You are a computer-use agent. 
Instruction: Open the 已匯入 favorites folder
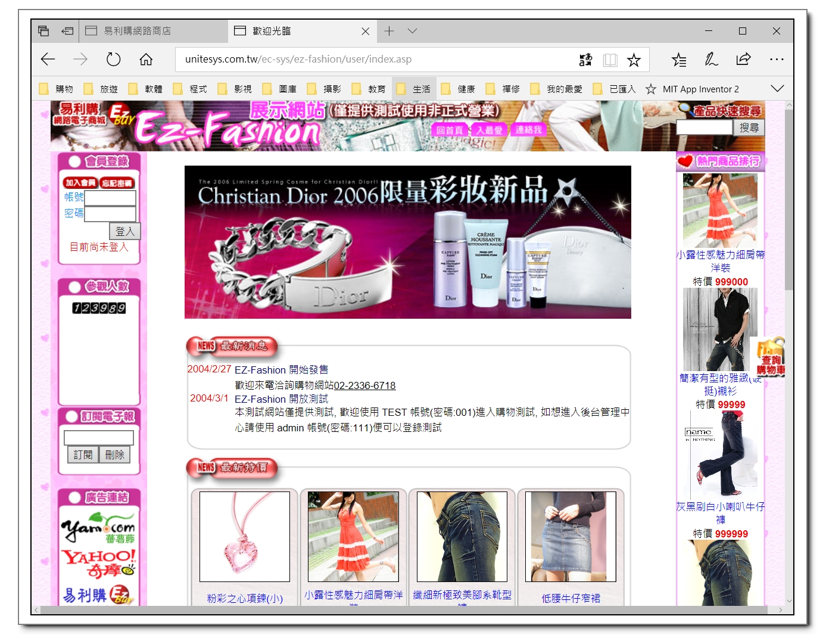tap(615, 89)
